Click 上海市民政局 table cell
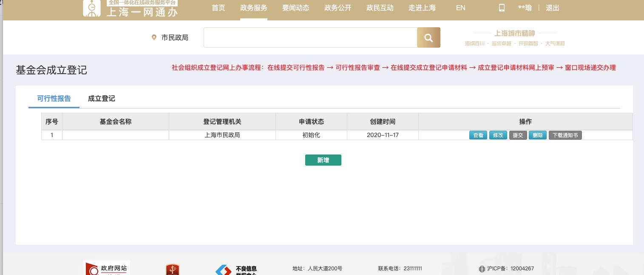The width and height of the screenshot is (644, 275). 222,135
